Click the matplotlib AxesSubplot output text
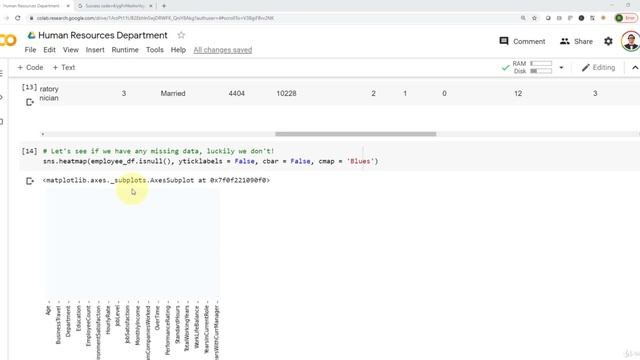The width and height of the screenshot is (640, 360). pyautogui.click(x=156, y=180)
